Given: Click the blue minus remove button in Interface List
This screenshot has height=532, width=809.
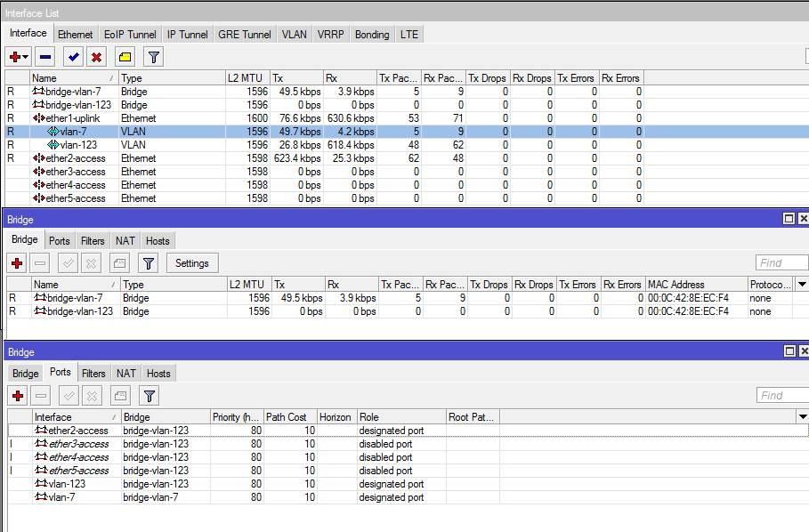Looking at the screenshot, I should click(x=45, y=57).
